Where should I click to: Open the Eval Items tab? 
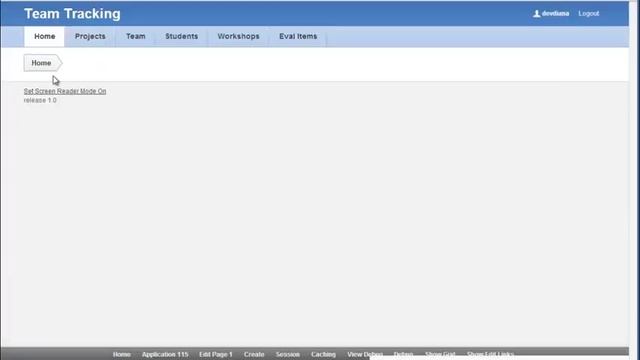[298, 36]
